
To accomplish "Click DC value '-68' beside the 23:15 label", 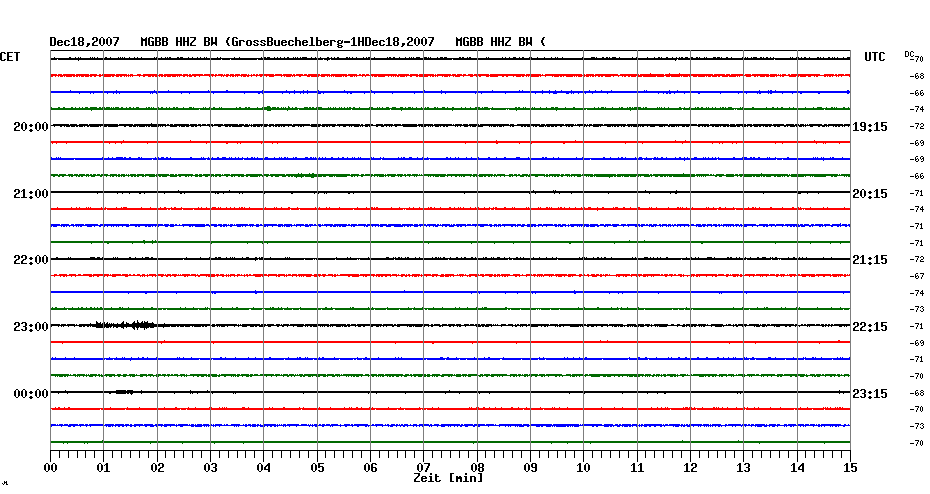I will pyautogui.click(x=916, y=393).
